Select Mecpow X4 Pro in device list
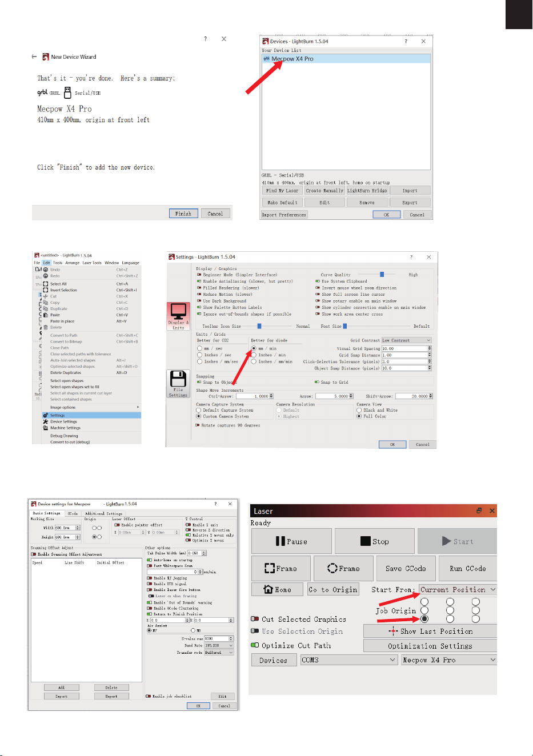This screenshot has width=533, height=756. click(x=346, y=59)
